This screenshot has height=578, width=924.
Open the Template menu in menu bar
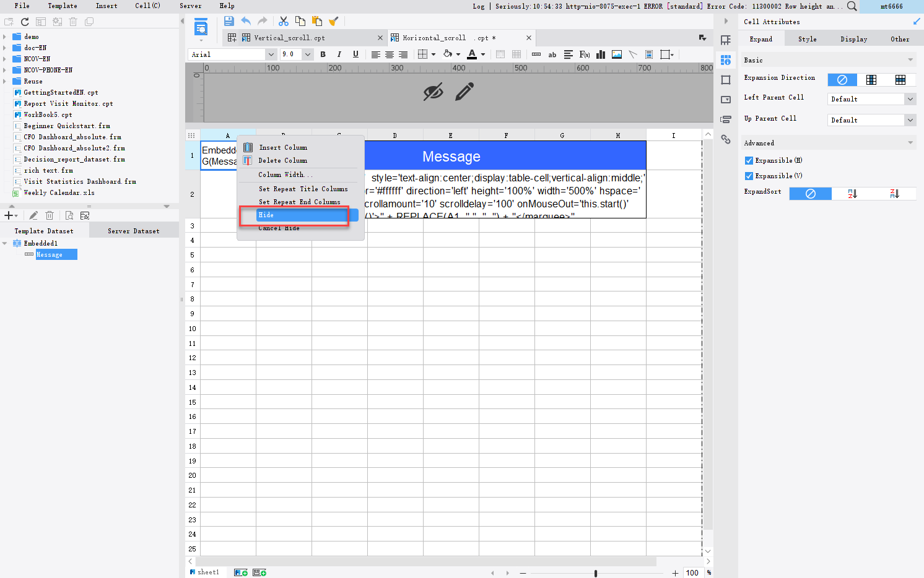63,6
